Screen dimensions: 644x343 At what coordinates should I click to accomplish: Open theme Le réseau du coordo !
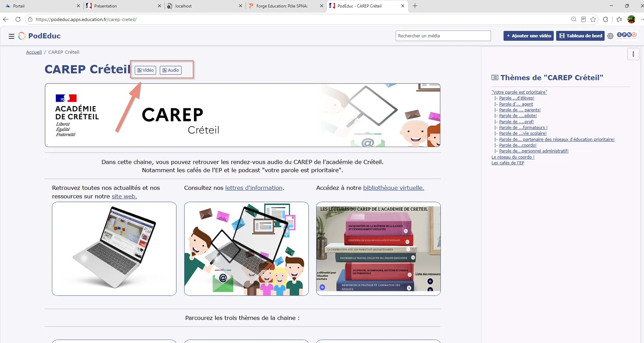[513, 157]
